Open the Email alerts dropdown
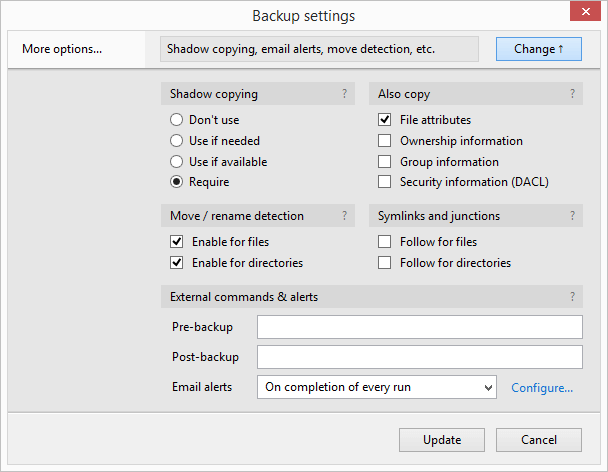 377,387
